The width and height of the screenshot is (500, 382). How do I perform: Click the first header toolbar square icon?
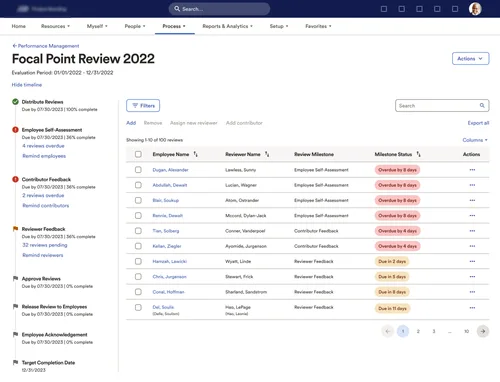pos(384,9)
